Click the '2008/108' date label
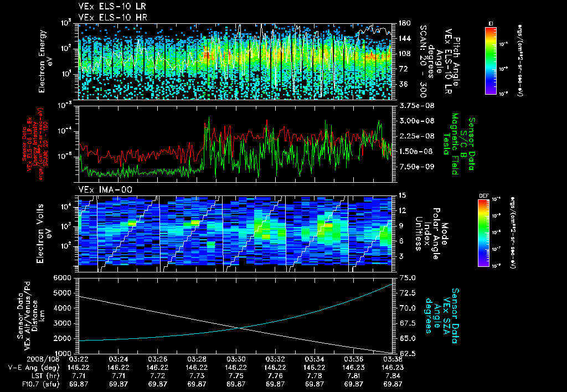Image resolution: width=567 pixels, height=392 pixels. click(x=43, y=360)
